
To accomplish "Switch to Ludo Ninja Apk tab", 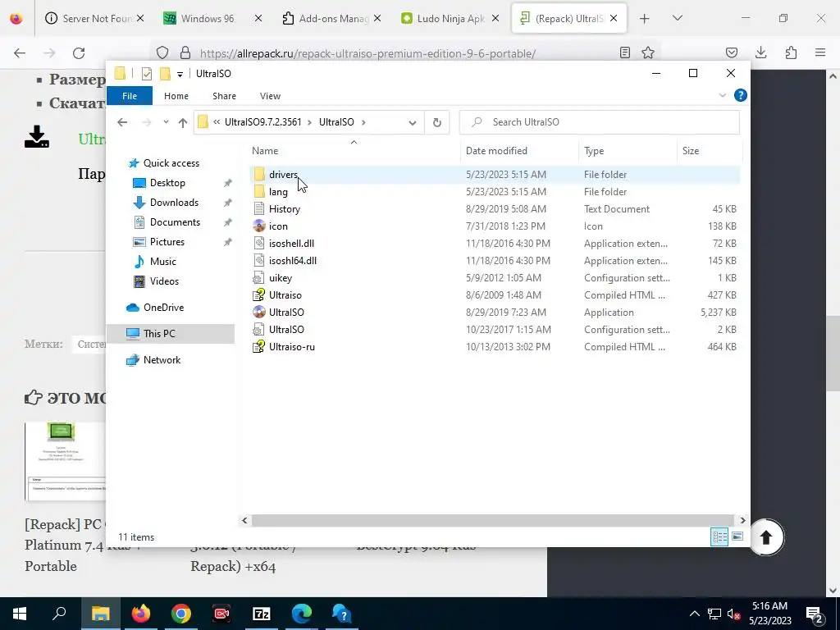I will pos(450,18).
